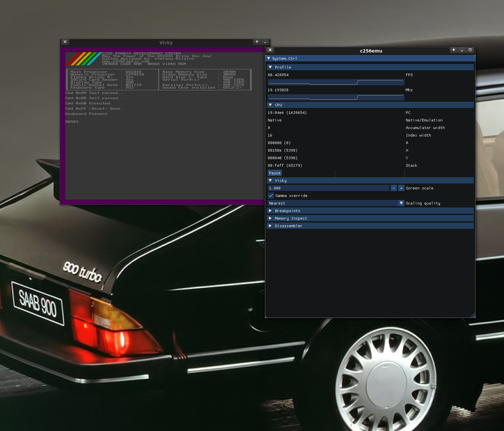This screenshot has width=504, height=431.
Task: Shade the c256emu window with up-arrow button
Action: click(454, 50)
